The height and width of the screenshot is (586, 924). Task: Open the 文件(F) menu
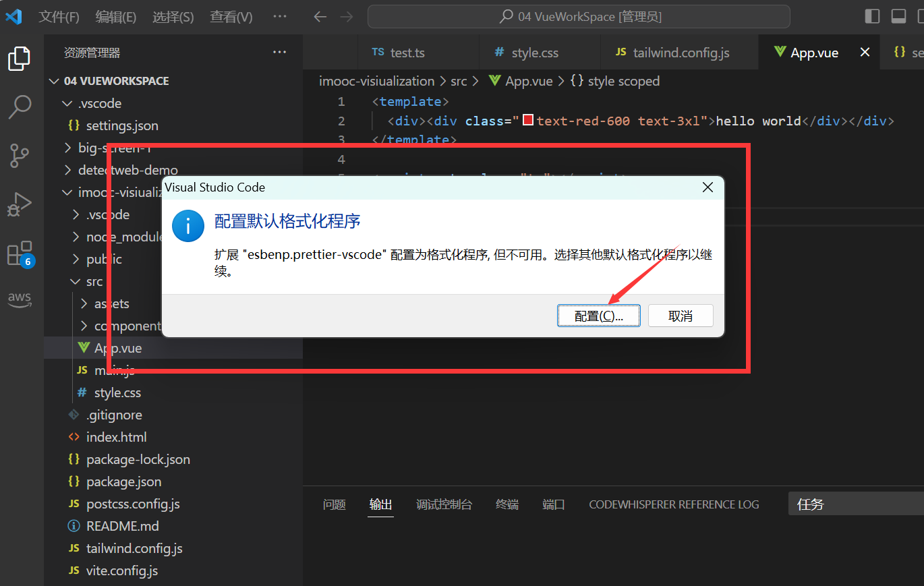coord(59,17)
